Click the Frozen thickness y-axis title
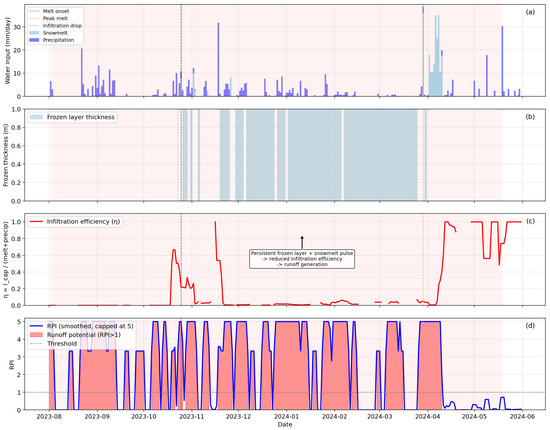Screen dimensions: 550x430 pyautogui.click(x=6, y=155)
